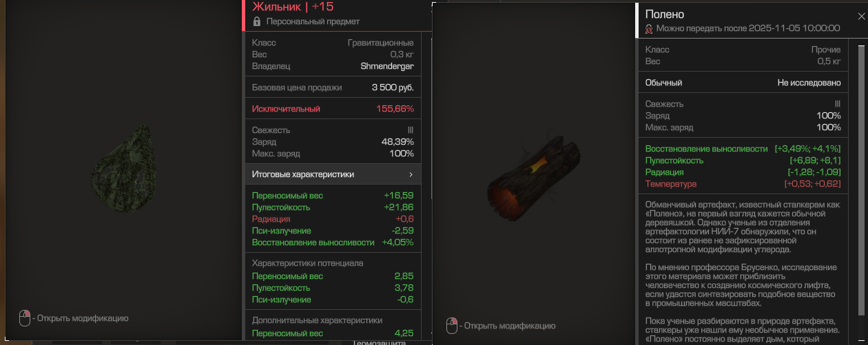Click the red timer-lock icon under Полено

click(648, 29)
